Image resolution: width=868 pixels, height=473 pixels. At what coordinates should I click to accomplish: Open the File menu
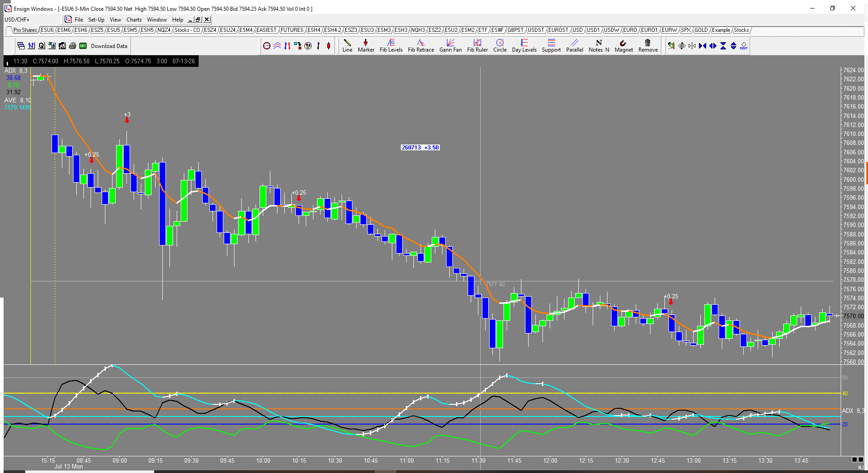(79, 20)
